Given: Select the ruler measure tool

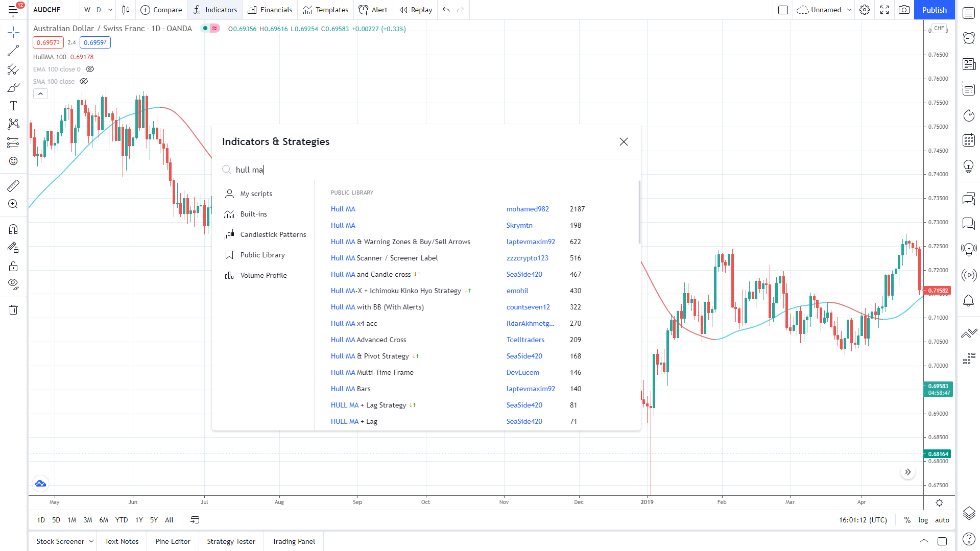Looking at the screenshot, I should click(13, 185).
